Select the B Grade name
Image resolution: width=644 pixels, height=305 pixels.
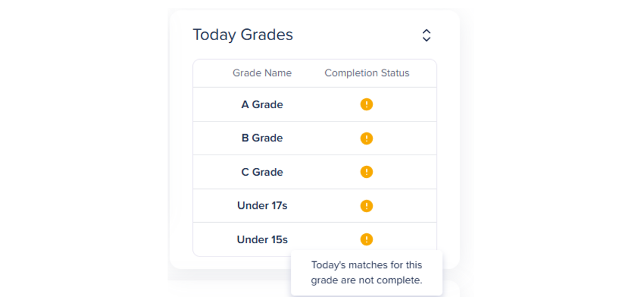coord(262,138)
